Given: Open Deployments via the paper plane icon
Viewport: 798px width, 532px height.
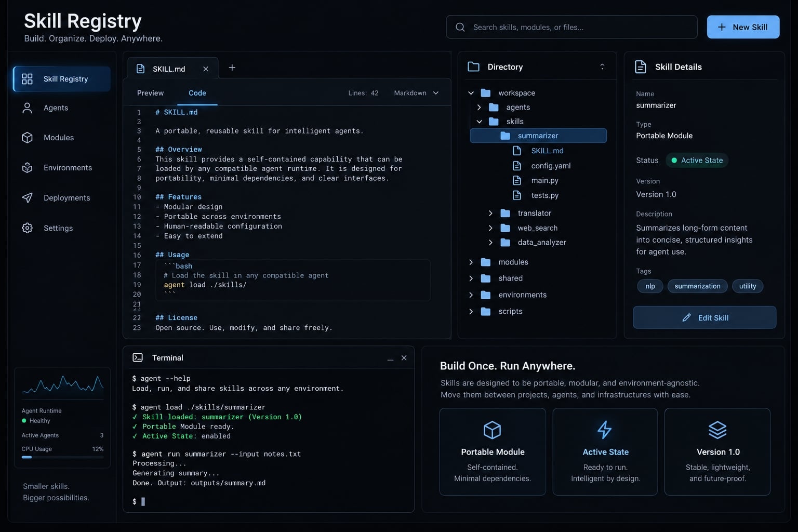Looking at the screenshot, I should [27, 198].
